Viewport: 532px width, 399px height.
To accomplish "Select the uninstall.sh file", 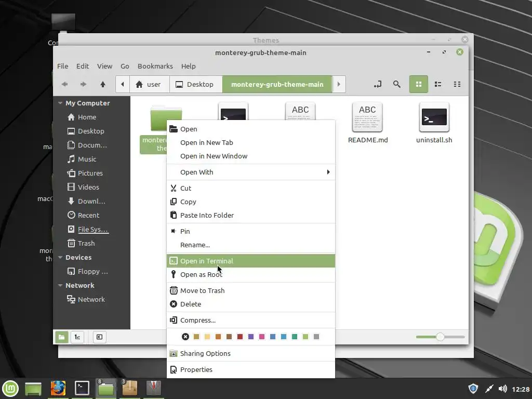I will (x=434, y=123).
